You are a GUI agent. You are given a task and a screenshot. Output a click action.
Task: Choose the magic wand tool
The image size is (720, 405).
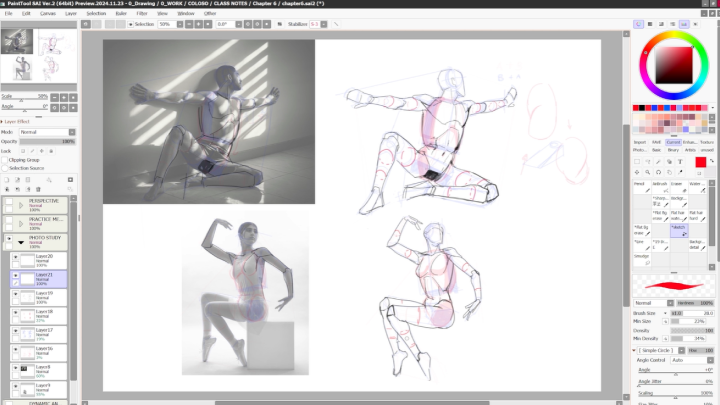point(658,162)
